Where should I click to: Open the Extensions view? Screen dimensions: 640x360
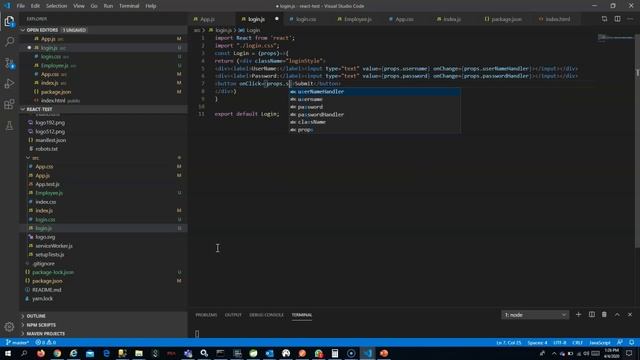(9, 104)
